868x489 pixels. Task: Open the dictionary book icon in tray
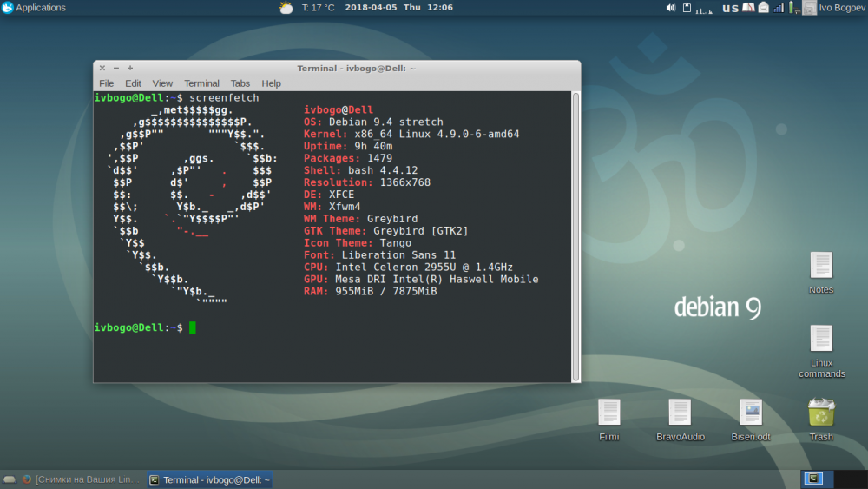748,8
